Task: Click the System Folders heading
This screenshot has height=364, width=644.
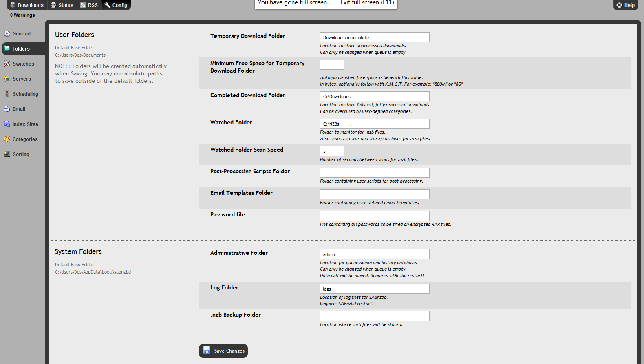Action: coord(78,252)
